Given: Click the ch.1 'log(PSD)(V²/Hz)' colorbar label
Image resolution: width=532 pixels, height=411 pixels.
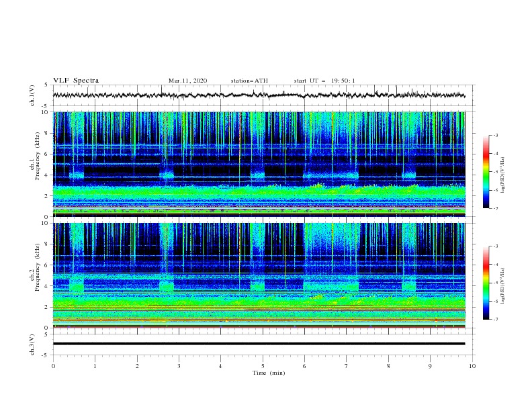Looking at the screenshot, I should [503, 175].
